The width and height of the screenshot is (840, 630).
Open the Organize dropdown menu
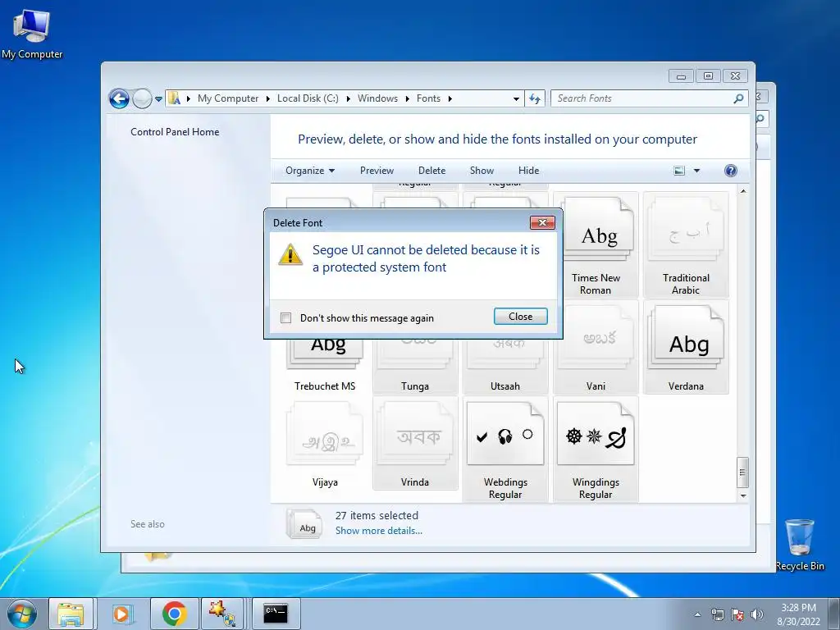[x=309, y=171]
